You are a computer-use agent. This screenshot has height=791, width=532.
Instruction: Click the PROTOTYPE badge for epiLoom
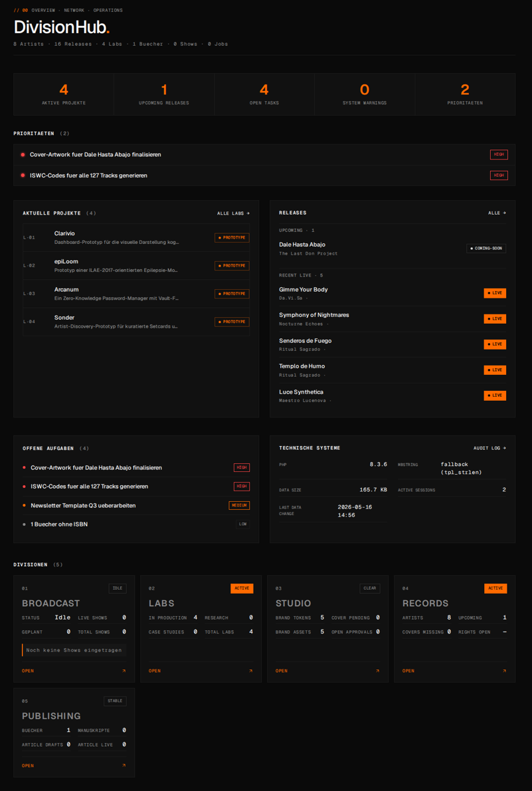pos(232,265)
